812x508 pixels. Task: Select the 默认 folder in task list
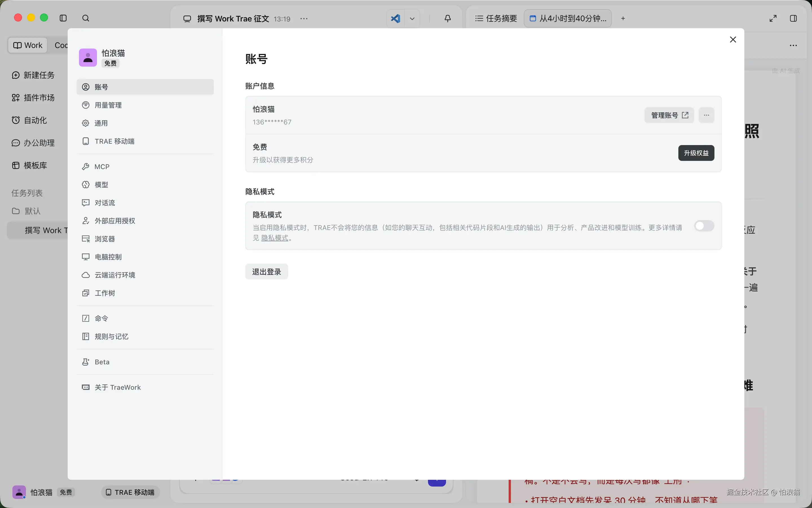[x=26, y=211]
